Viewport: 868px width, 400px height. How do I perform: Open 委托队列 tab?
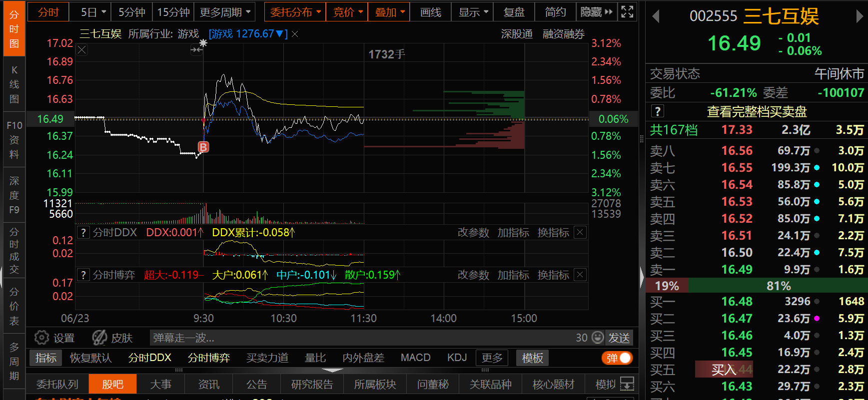pos(57,384)
